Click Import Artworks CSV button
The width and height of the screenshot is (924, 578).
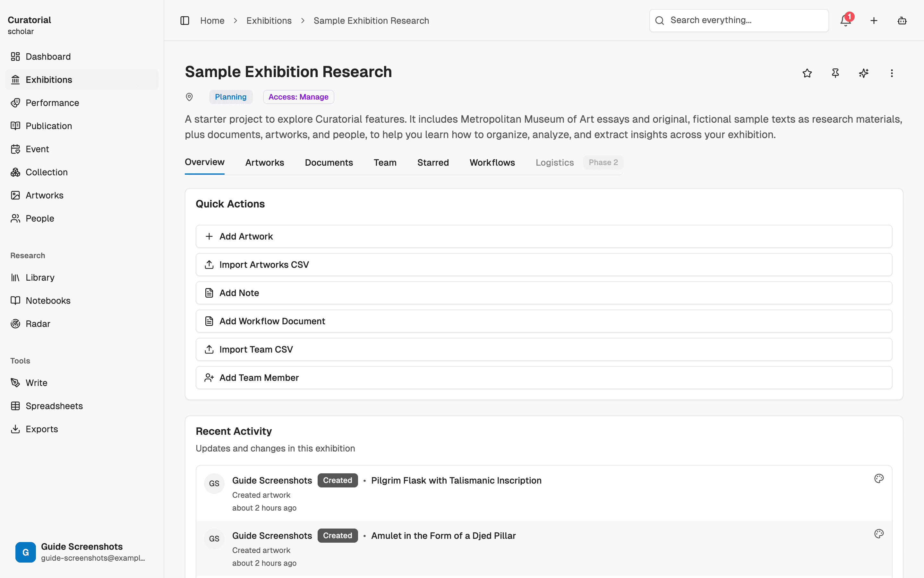click(544, 265)
